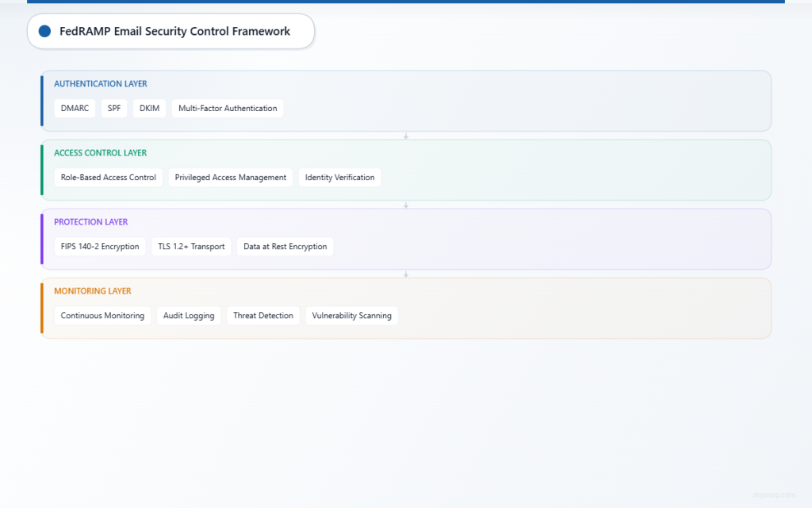Expand the Monitoring Layer panel

tap(92, 291)
